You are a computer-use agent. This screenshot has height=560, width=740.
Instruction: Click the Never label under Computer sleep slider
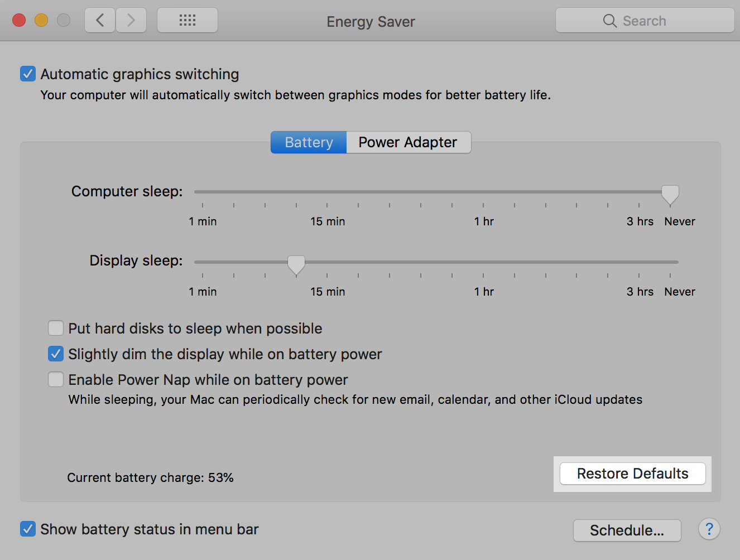(x=679, y=221)
